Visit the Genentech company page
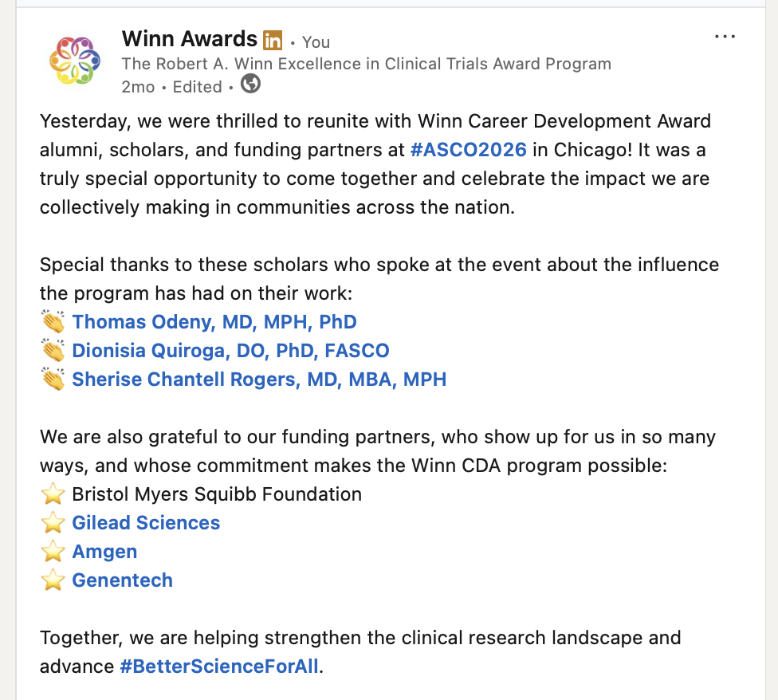 click(x=123, y=580)
